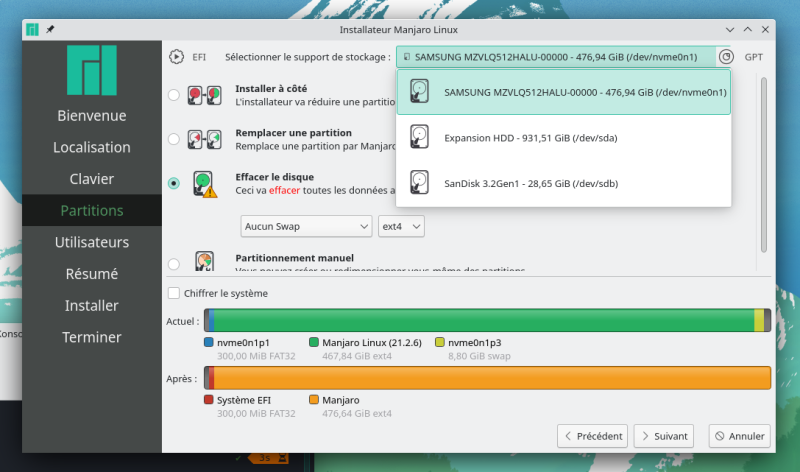Image resolution: width=800 pixels, height=472 pixels.
Task: Click the pin icon in the title bar
Action: point(50,30)
